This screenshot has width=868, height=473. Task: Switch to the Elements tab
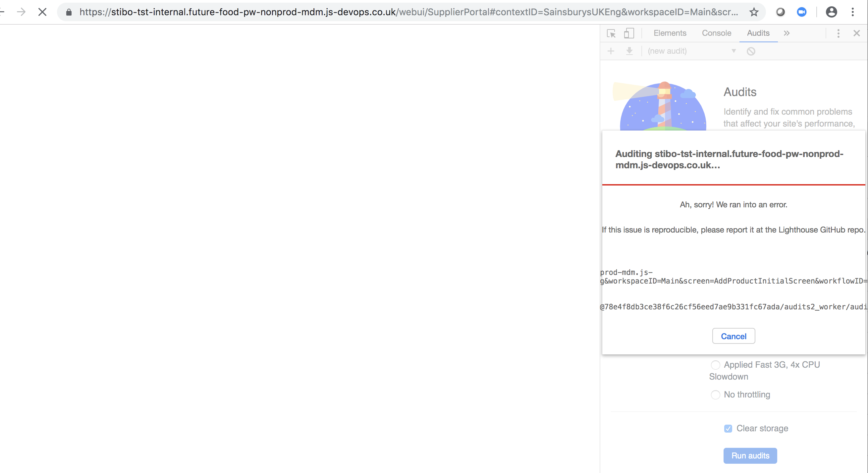pyautogui.click(x=670, y=33)
